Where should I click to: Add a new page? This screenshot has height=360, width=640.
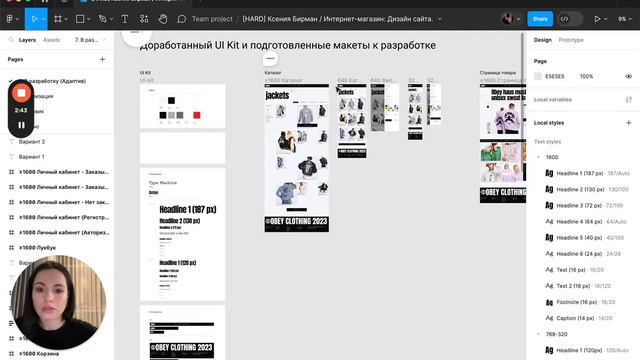pyautogui.click(x=102, y=59)
